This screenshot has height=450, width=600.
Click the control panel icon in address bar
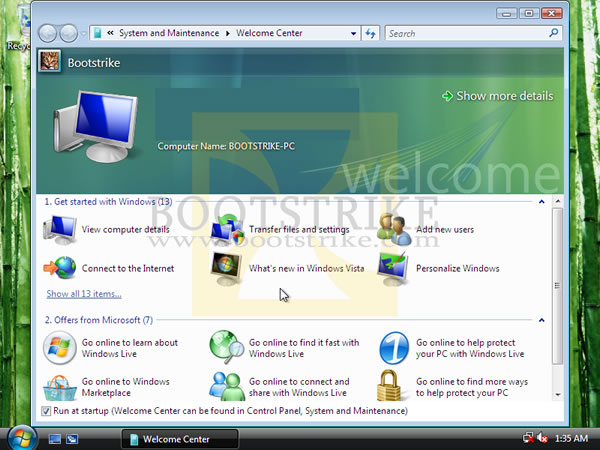point(98,33)
